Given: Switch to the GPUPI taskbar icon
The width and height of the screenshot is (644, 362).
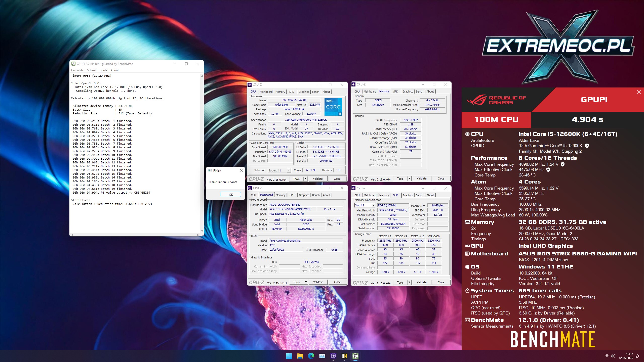Looking at the screenshot, I should pos(355,356).
